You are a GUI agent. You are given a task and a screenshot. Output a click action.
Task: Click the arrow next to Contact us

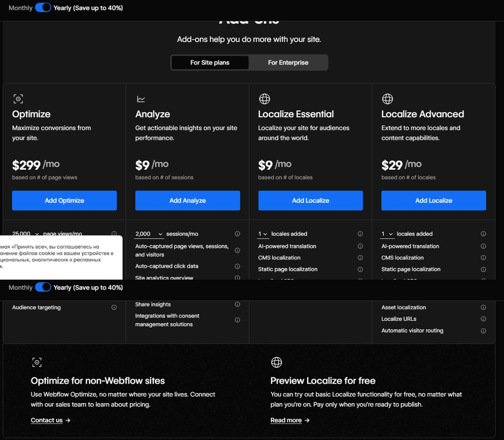68,420
